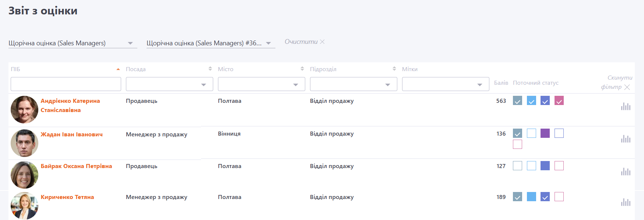Toggle pink checked status box for Андрієнко
This screenshot has height=220, width=644.
[x=559, y=101]
